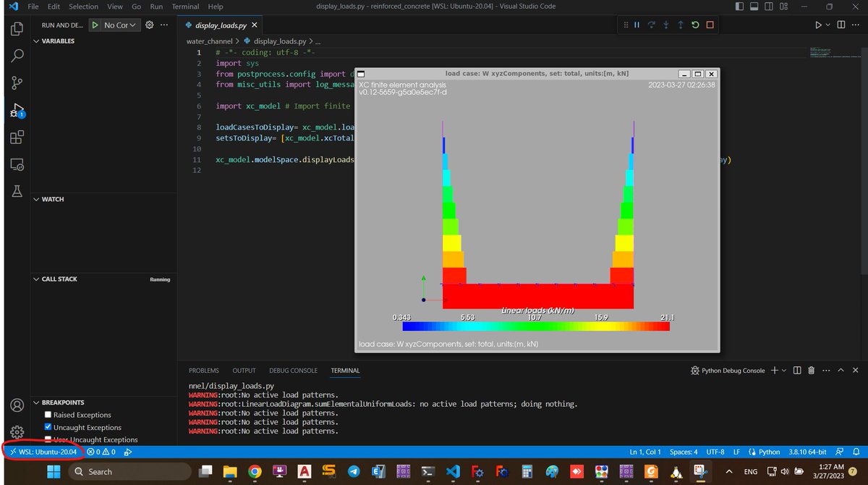Disable the Uncaught Exceptions breakpoint
This screenshot has width=868, height=485.
[48, 427]
